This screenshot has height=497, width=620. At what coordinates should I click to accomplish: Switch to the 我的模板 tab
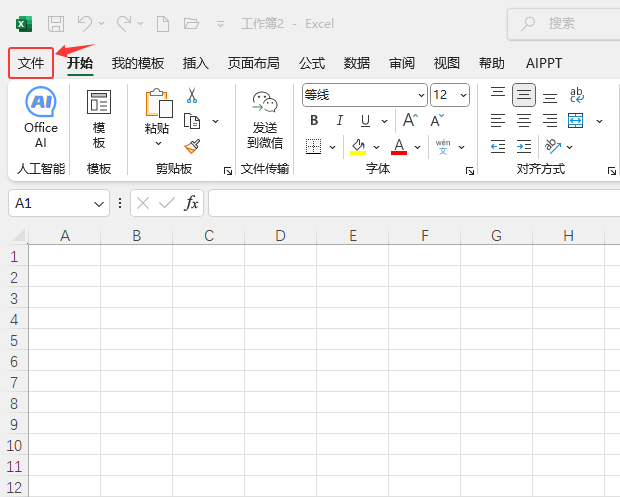tap(138, 63)
